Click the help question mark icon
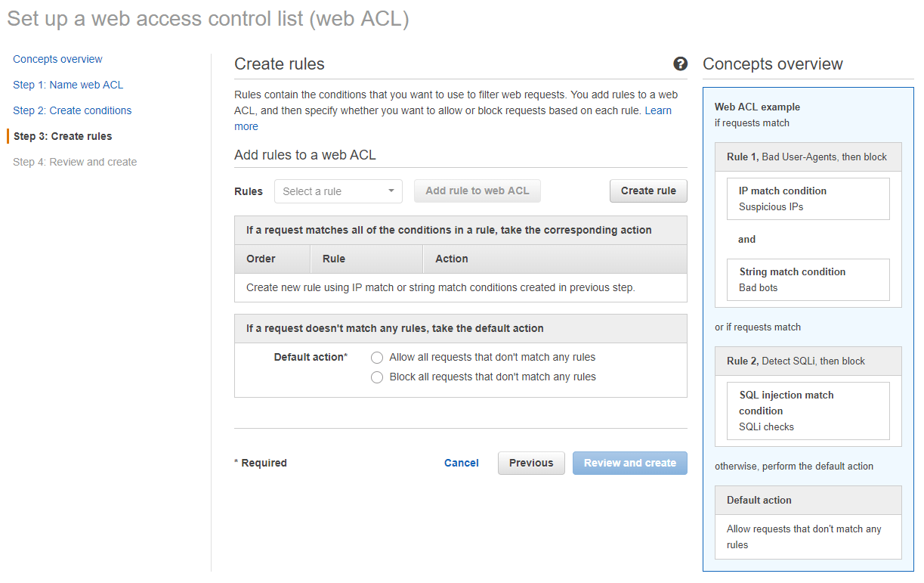This screenshot has height=583, width=924. 680,64
